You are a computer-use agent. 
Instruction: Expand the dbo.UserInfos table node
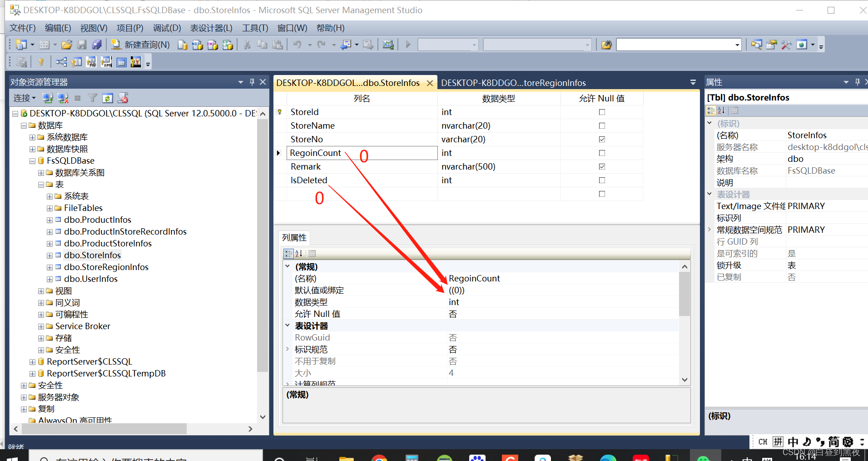(50, 279)
